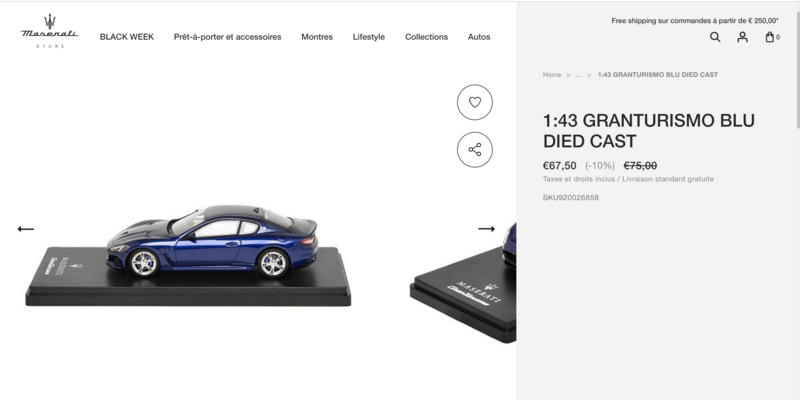The width and height of the screenshot is (800, 400).
Task: Click the SKU920026858 text
Action: [x=570, y=197]
